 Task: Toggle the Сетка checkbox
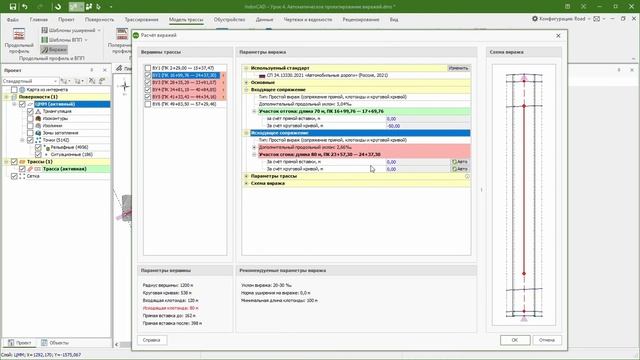[x=14, y=176]
